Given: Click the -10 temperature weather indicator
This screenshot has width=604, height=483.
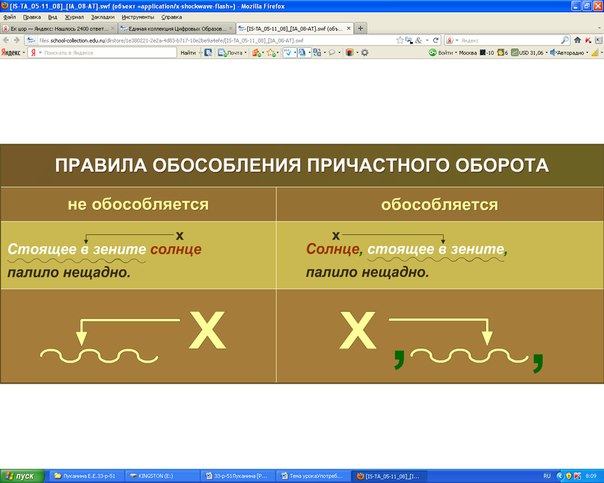Looking at the screenshot, I should pos(487,53).
